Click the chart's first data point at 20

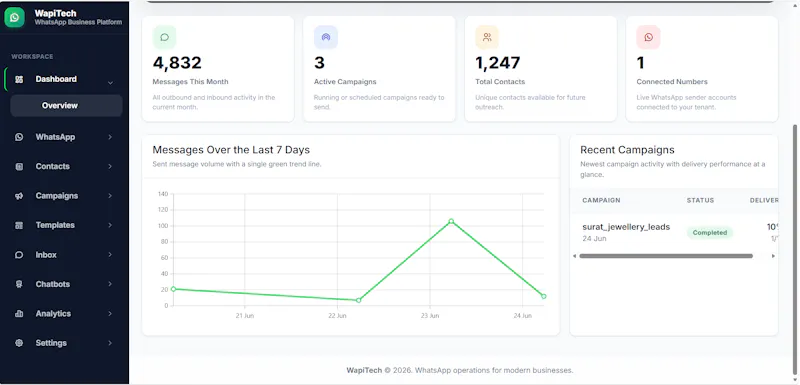173,289
